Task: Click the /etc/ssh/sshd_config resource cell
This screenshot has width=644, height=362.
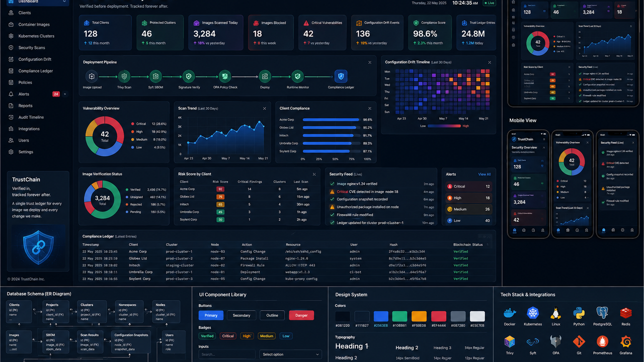Action: click(x=303, y=251)
